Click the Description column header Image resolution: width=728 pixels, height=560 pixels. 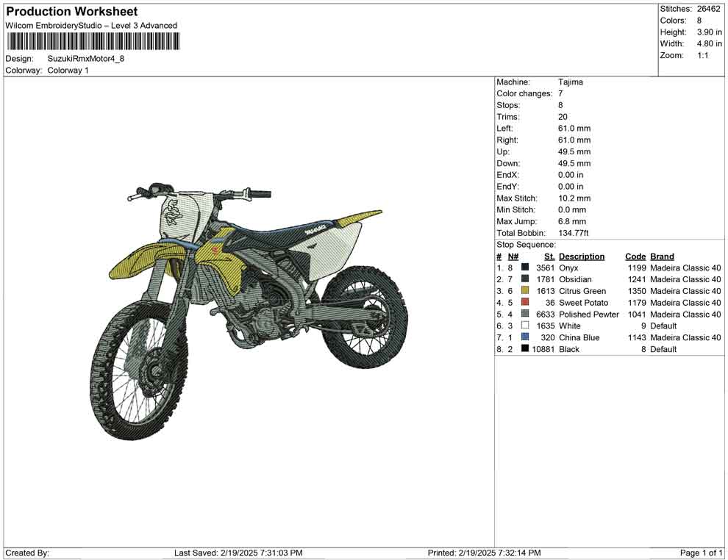pyautogui.click(x=581, y=256)
